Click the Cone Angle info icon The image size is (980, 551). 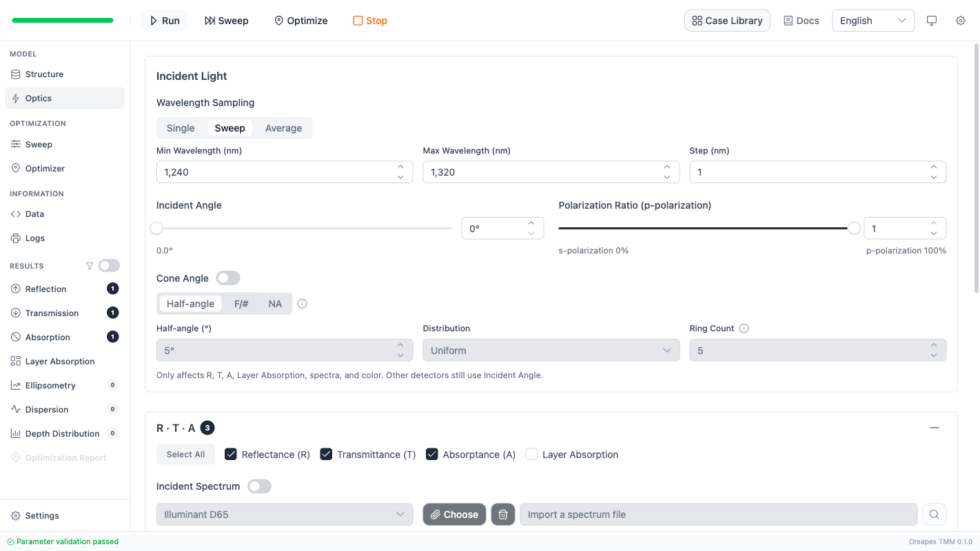click(302, 304)
